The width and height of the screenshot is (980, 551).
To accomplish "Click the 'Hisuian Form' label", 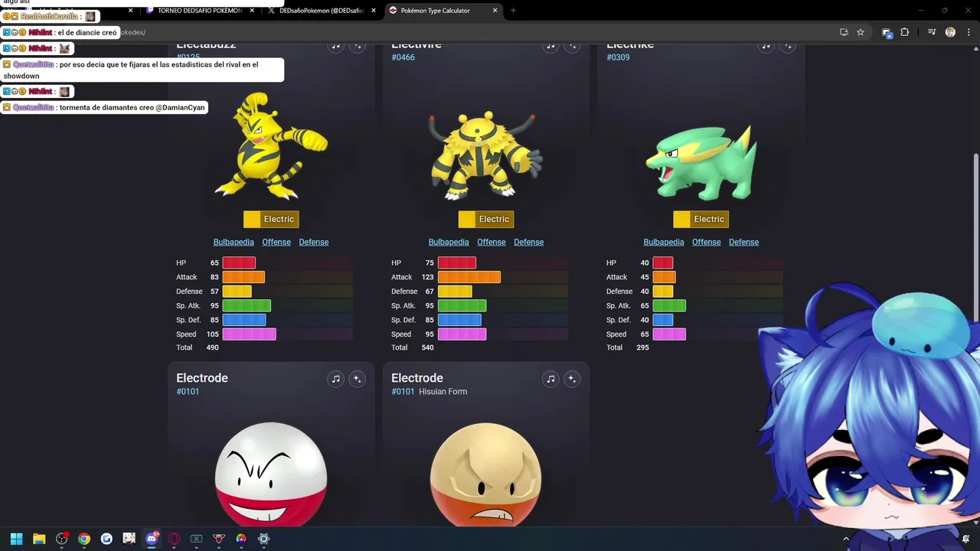I will pos(443,392).
